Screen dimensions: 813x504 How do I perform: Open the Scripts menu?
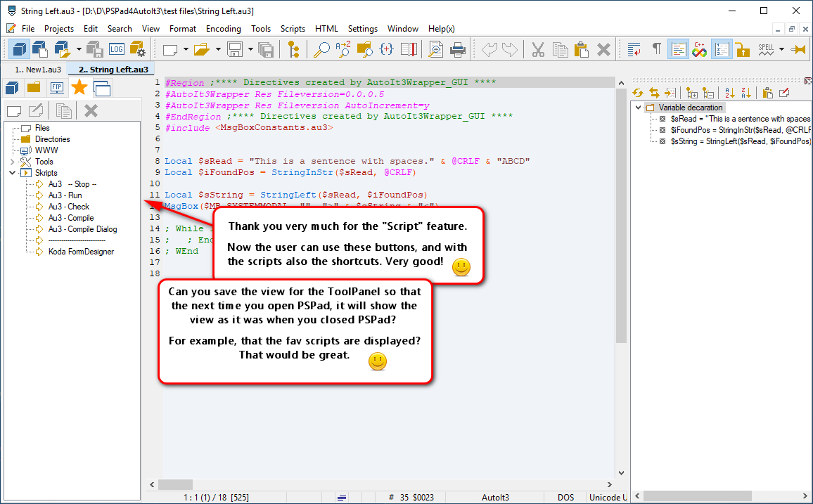(x=293, y=29)
